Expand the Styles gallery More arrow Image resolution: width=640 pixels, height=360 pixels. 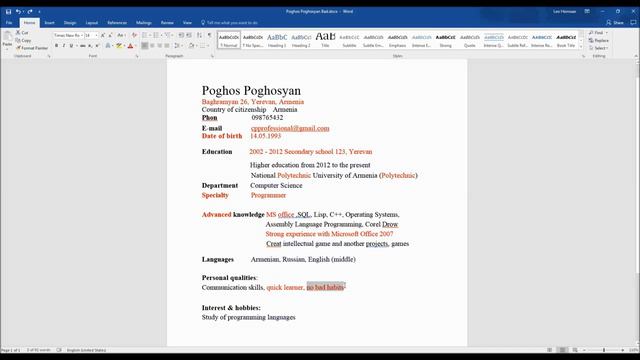tap(581, 47)
